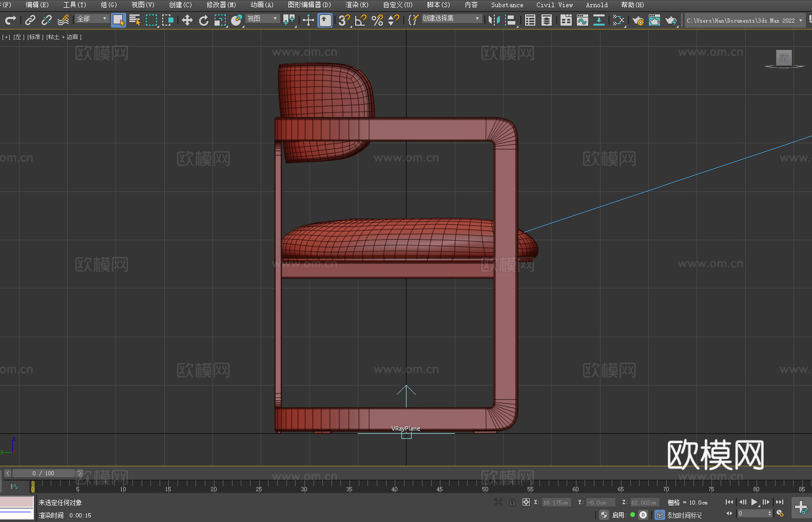Show the Ribbon toggle icon
Viewport: 812px width, 522px height.
(x=566, y=20)
